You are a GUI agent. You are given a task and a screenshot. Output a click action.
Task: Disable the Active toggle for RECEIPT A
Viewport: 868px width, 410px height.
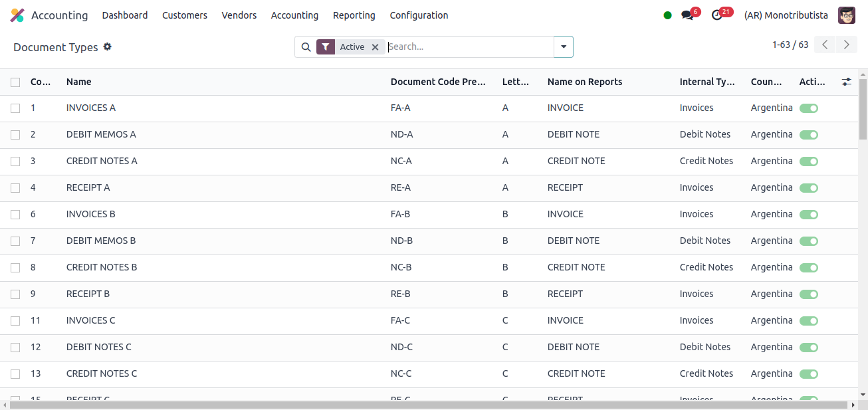point(808,188)
